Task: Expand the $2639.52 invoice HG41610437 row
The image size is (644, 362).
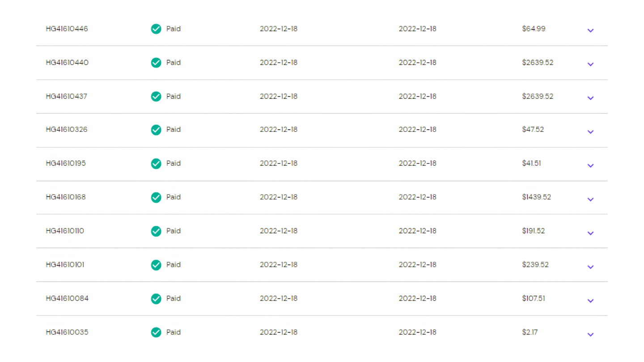Action: [x=590, y=98]
